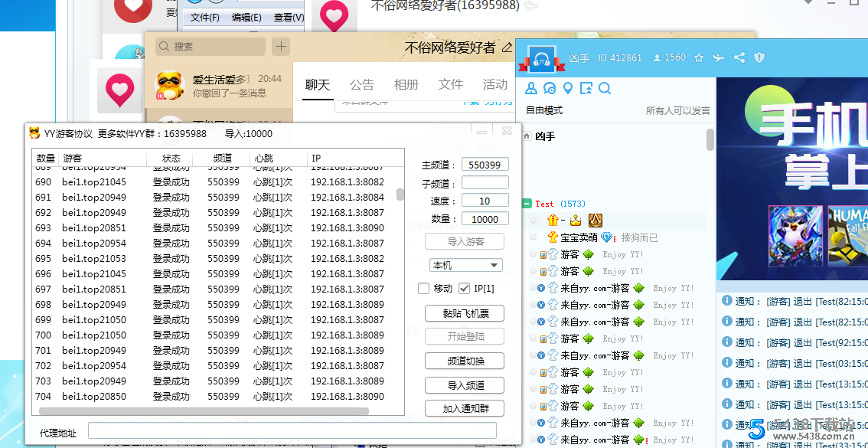Enable the 移动 checkbox
Viewport: 868px width, 448px height.
[x=423, y=289]
